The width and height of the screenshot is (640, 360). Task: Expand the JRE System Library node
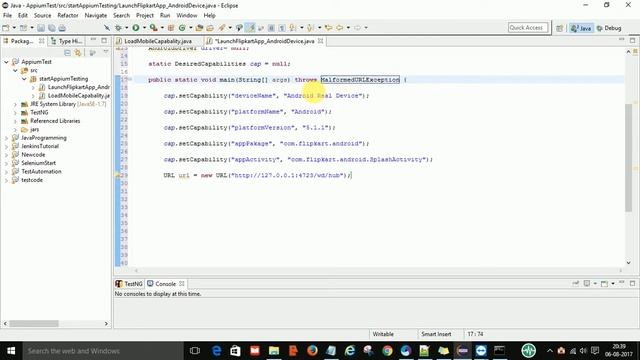click(15, 104)
